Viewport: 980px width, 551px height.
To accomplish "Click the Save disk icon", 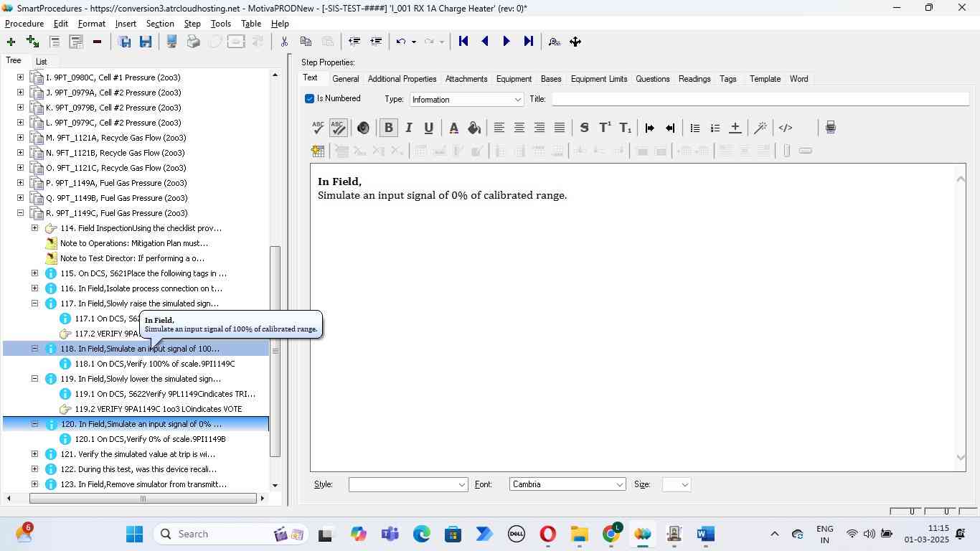I will point(146,42).
